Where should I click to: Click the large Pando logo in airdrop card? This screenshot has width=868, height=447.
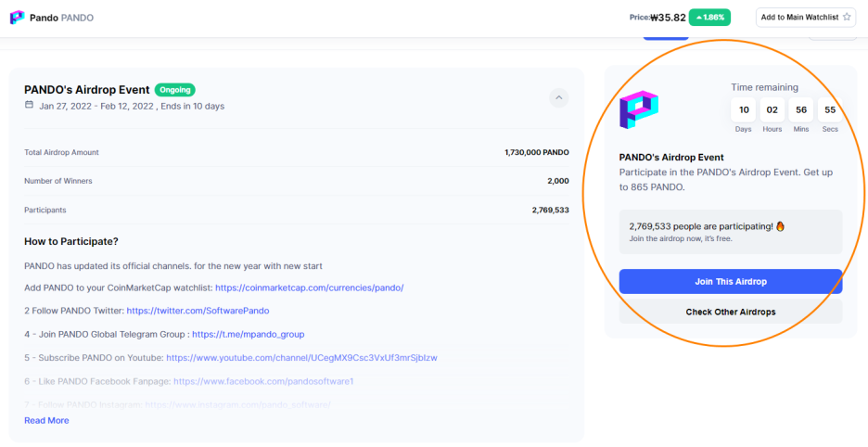point(639,109)
